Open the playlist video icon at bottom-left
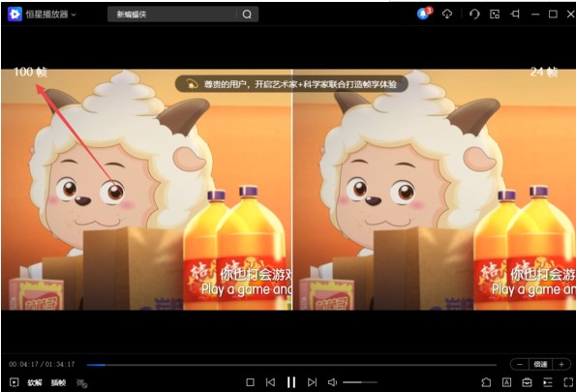The width and height of the screenshot is (576, 392). click(x=15, y=382)
